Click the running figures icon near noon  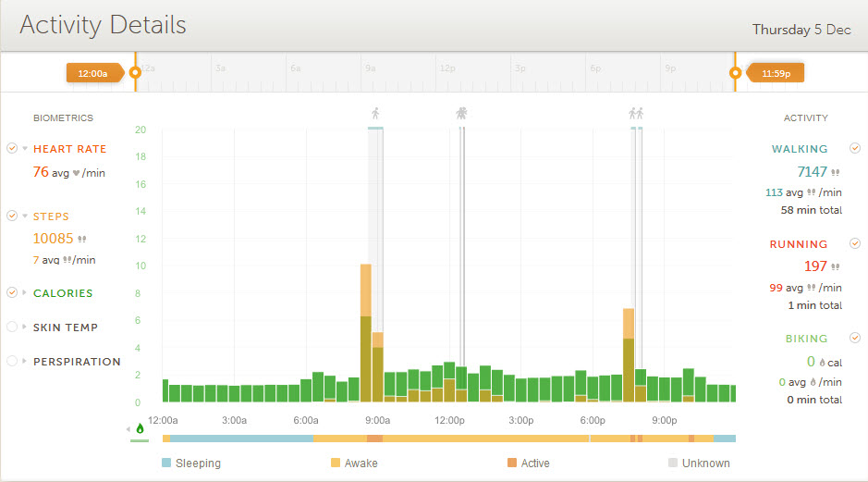(x=462, y=114)
